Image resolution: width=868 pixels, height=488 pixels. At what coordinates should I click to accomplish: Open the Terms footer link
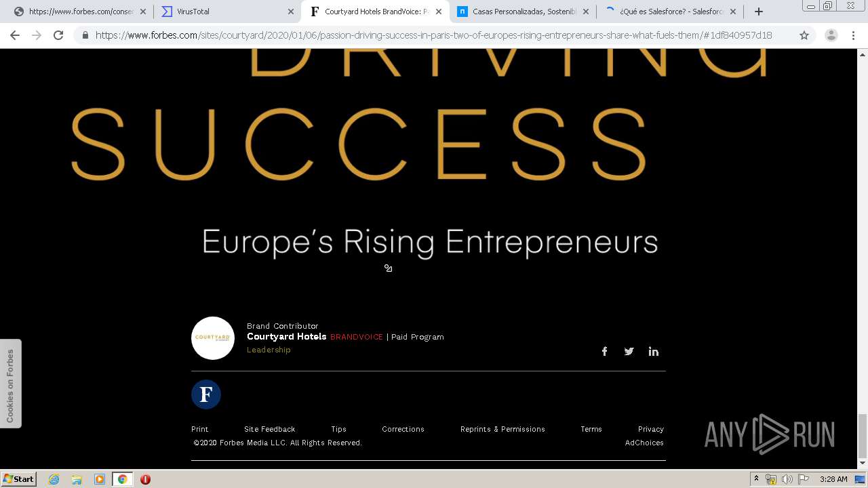(591, 429)
